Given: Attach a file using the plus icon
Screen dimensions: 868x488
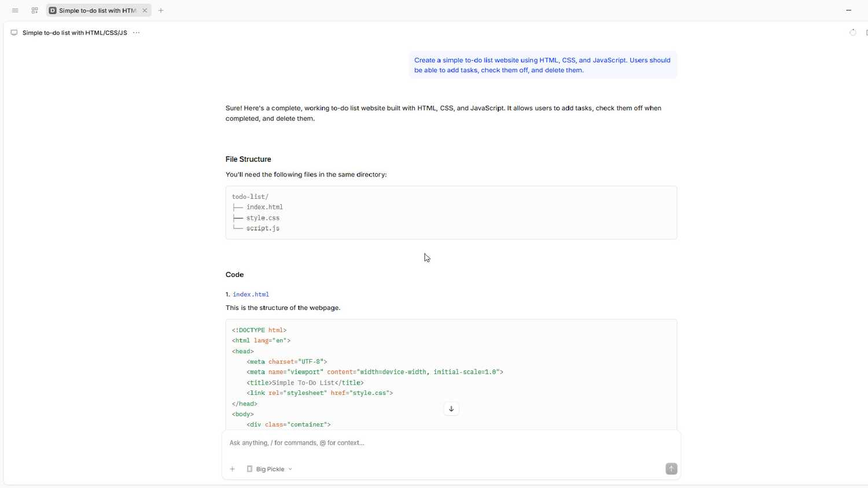Looking at the screenshot, I should tap(233, 469).
